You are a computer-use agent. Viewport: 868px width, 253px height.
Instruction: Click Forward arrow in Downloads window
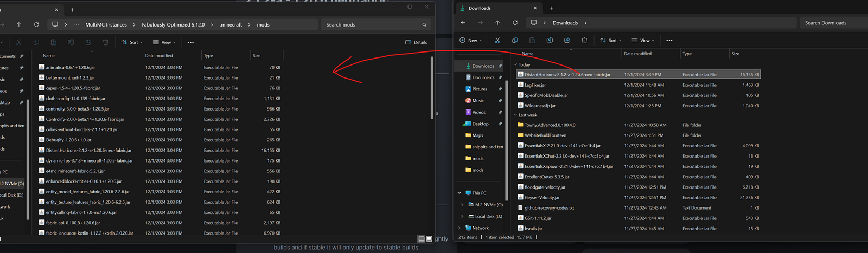(x=480, y=23)
